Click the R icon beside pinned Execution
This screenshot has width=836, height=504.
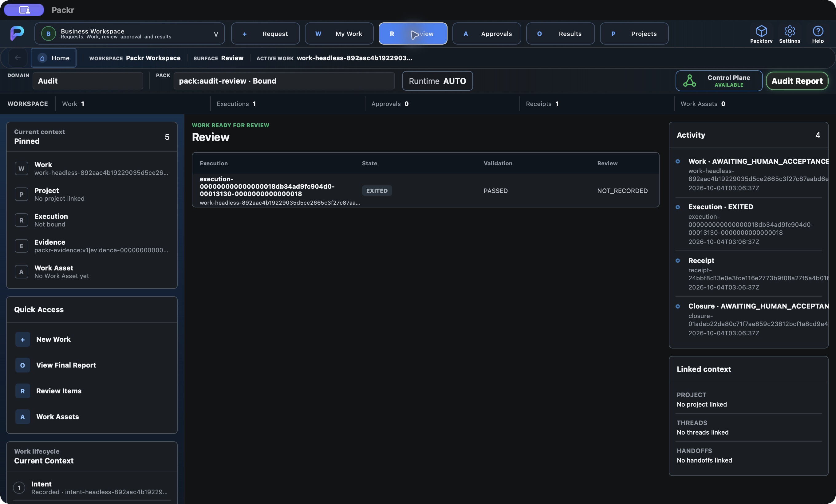pos(22,220)
